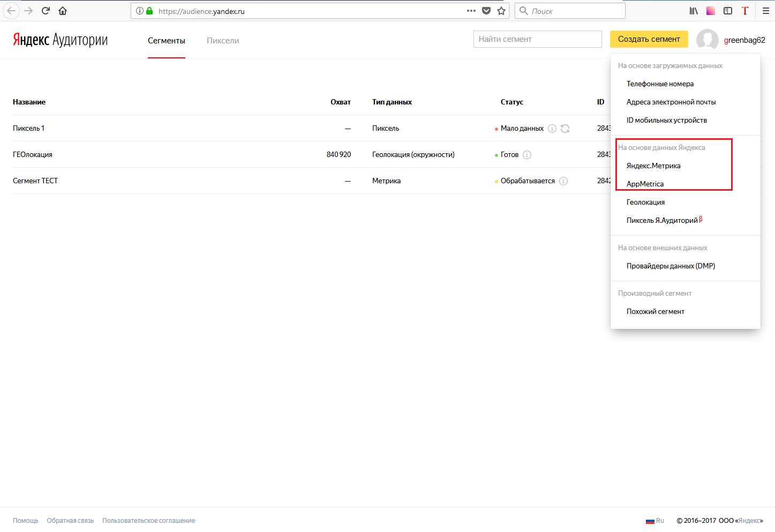Click the green padlock security icon
775x532 pixels.
tap(149, 11)
